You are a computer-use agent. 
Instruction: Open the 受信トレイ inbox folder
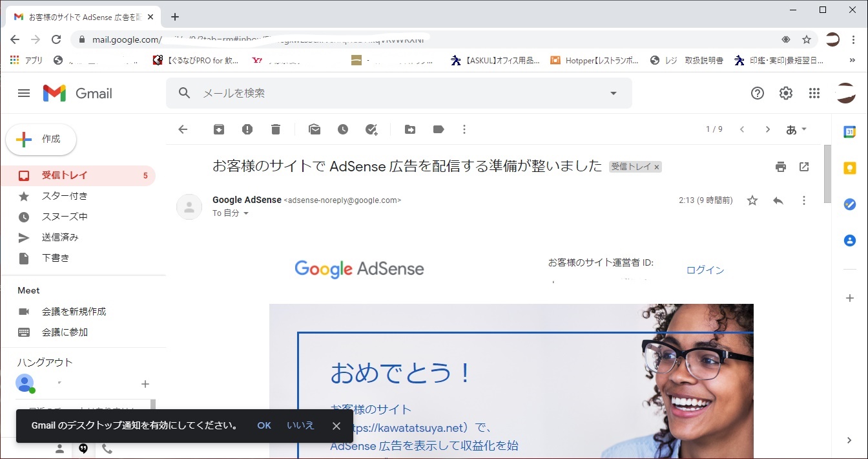coord(65,175)
